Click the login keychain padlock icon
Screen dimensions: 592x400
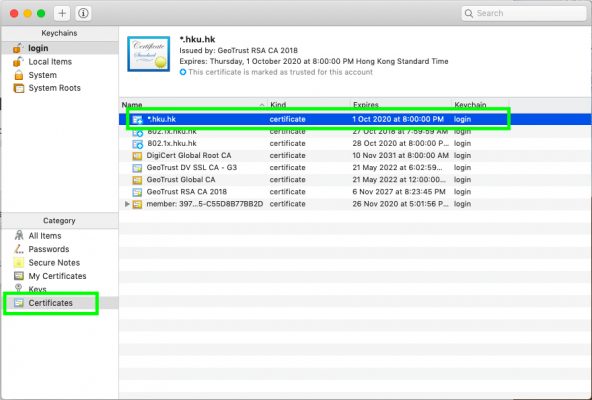[18, 48]
